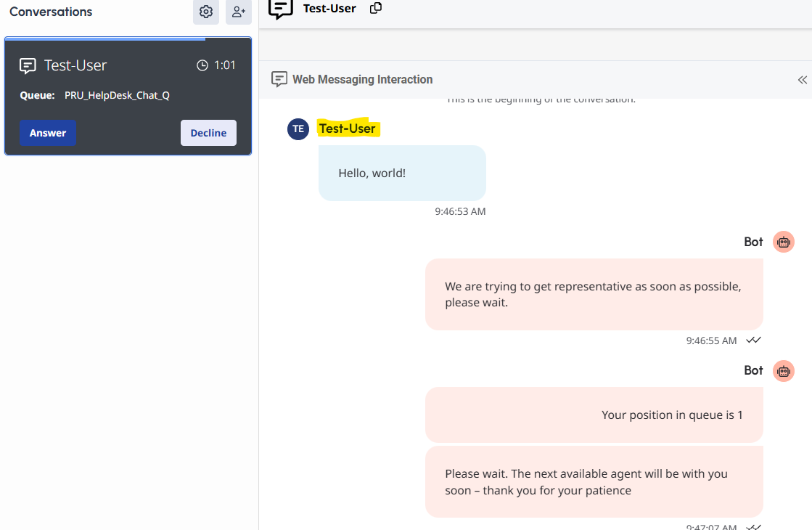Select the 'Hello, world!' message bubble
Image resolution: width=812 pixels, height=530 pixels.
coord(403,173)
